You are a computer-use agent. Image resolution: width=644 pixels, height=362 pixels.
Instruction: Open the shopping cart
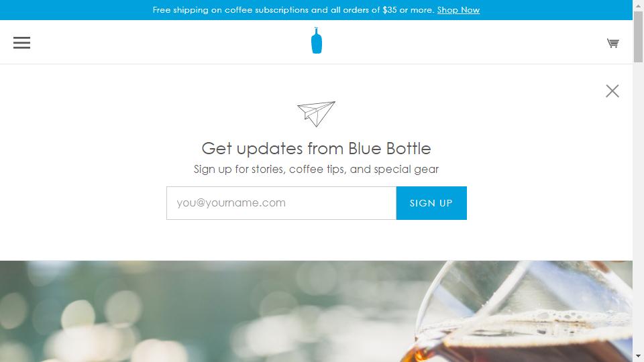click(612, 43)
